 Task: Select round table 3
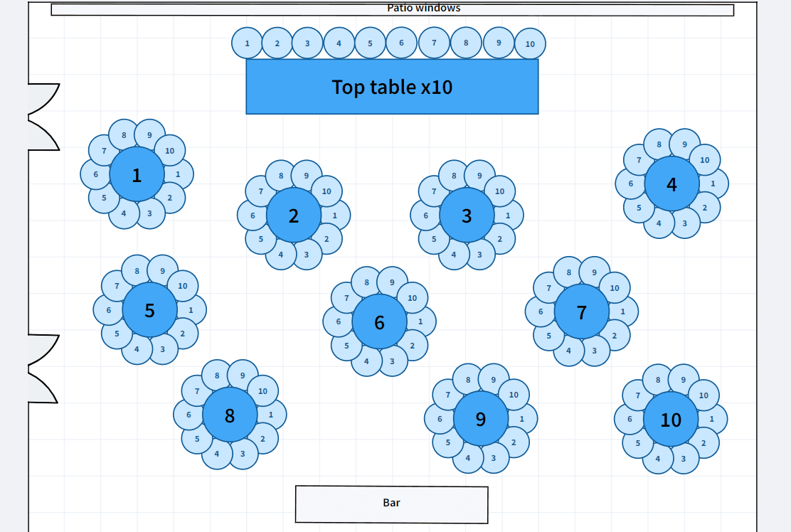coord(467,216)
